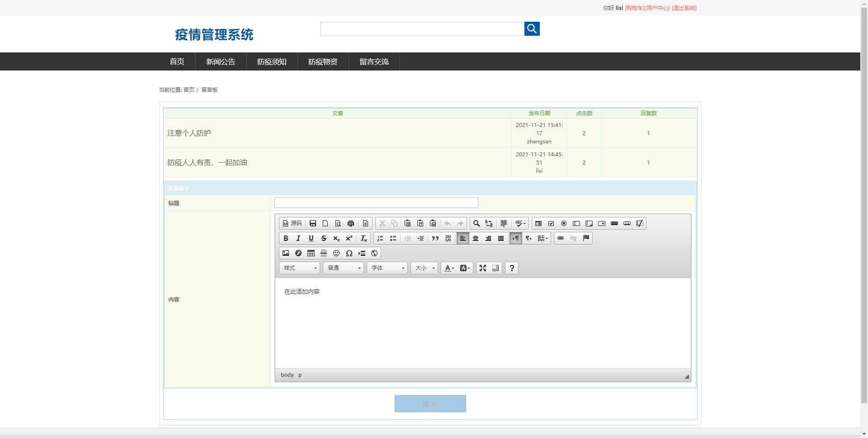The width and height of the screenshot is (868, 438).
Task: Open the 大小 font size dropdown
Action: click(x=425, y=268)
